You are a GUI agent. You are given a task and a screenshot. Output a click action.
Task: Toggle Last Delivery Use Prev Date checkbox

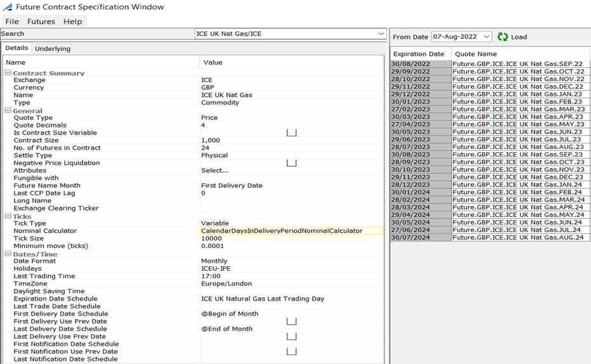(291, 336)
